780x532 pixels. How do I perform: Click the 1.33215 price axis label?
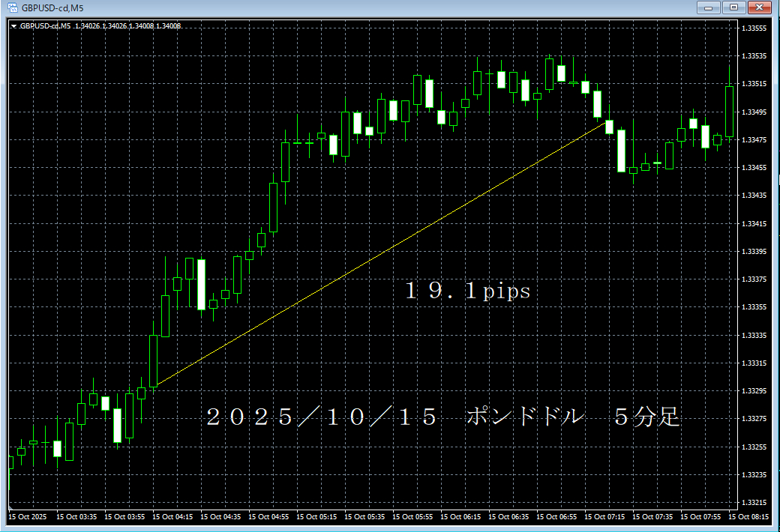[753, 502]
